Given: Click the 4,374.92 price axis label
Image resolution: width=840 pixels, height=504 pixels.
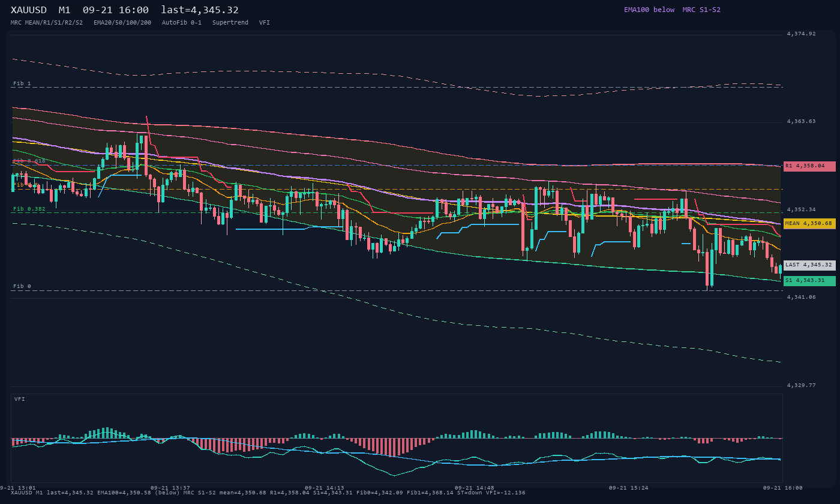Looking at the screenshot, I should pos(802,34).
